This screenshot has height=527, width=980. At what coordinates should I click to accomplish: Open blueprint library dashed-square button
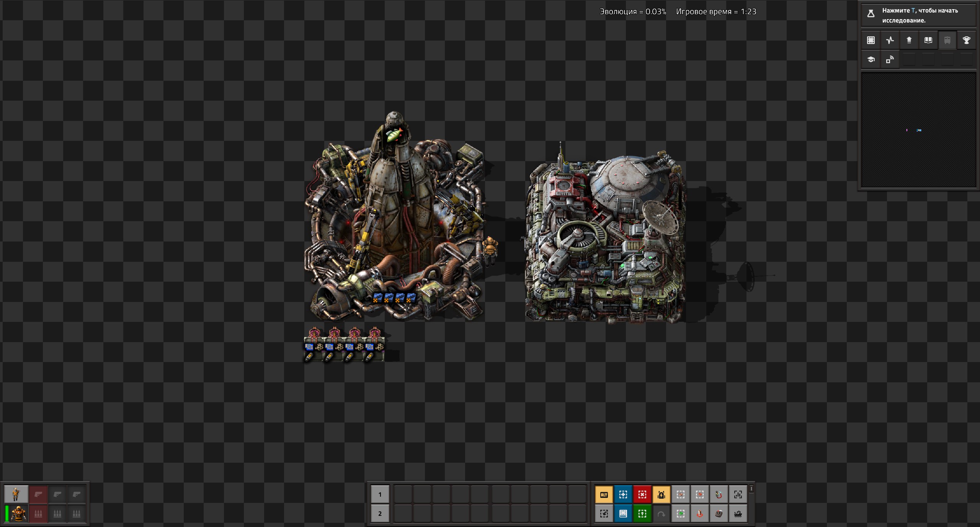point(871,40)
